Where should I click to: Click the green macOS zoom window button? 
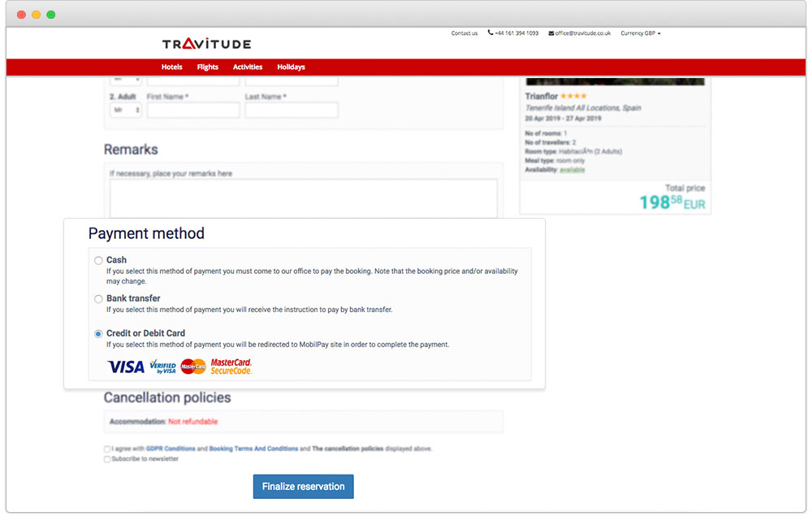50,15
